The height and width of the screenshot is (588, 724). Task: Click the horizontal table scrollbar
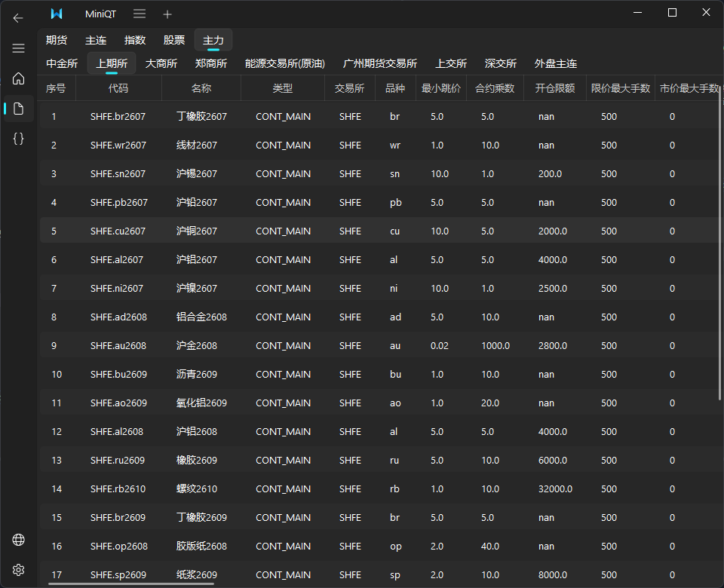point(131,583)
